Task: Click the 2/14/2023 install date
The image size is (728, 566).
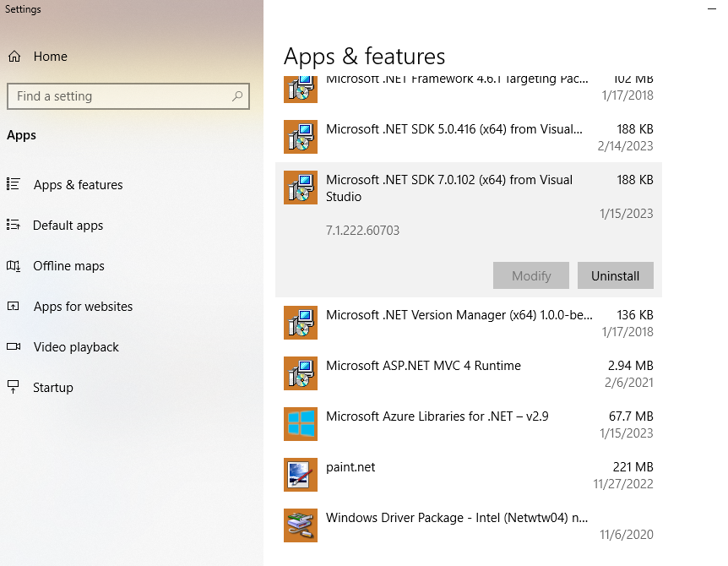Action: click(626, 146)
